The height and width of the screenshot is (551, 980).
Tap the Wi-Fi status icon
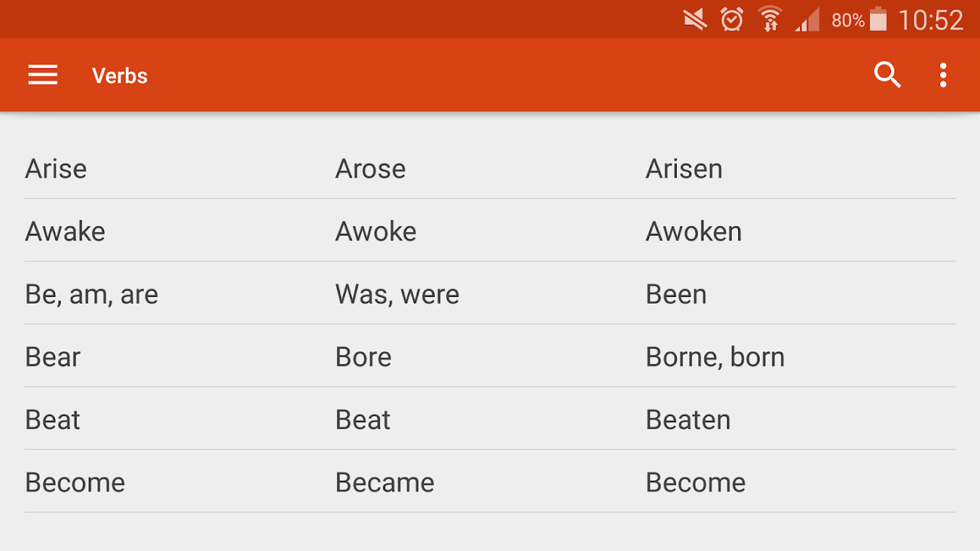(770, 19)
